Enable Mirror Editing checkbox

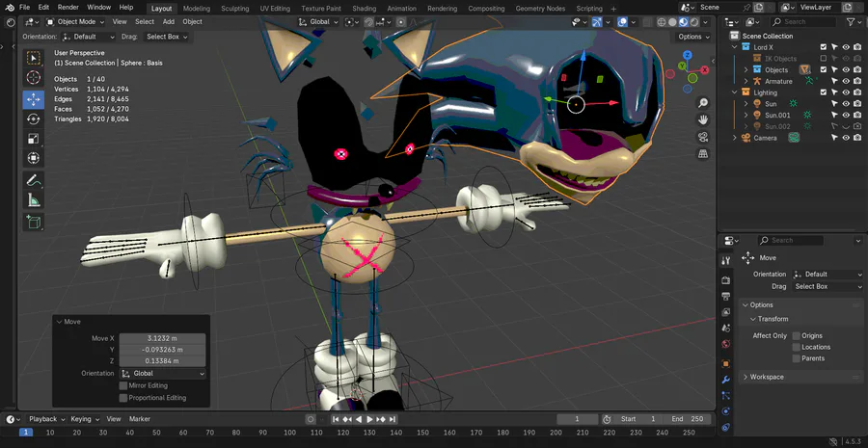[x=122, y=385]
